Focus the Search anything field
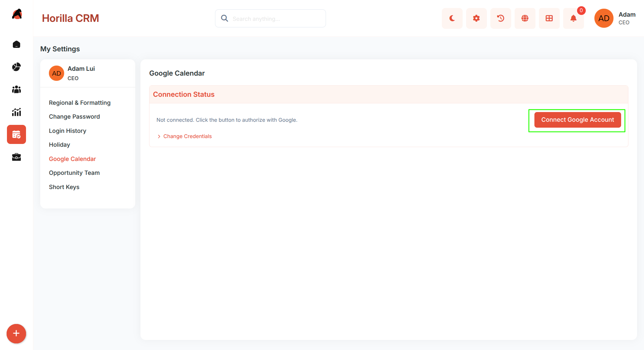This screenshot has height=350, width=644. [271, 18]
